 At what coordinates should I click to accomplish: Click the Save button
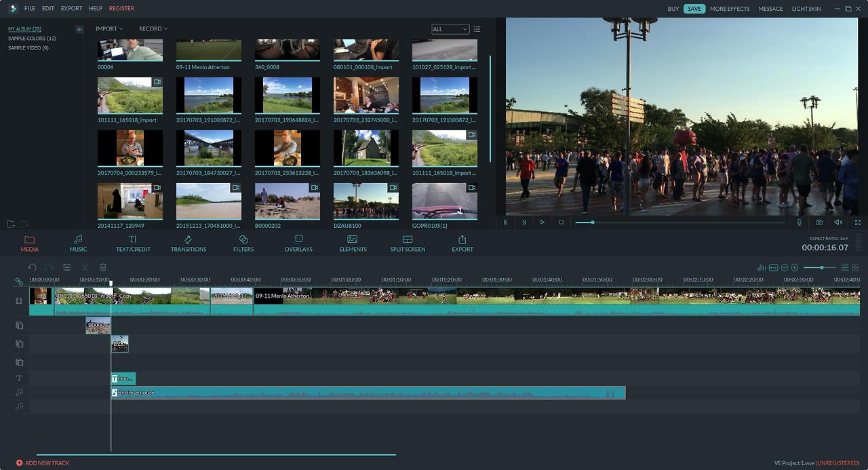(x=694, y=9)
